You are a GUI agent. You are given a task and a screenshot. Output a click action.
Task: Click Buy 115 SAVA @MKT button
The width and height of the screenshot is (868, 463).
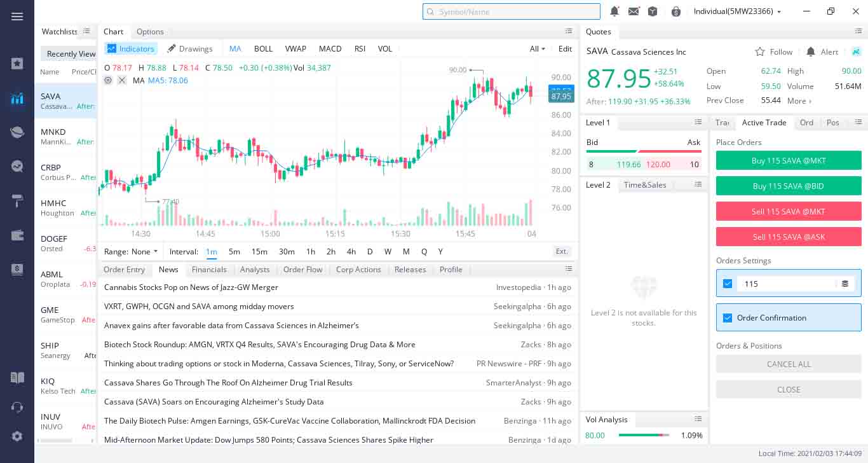pos(789,160)
